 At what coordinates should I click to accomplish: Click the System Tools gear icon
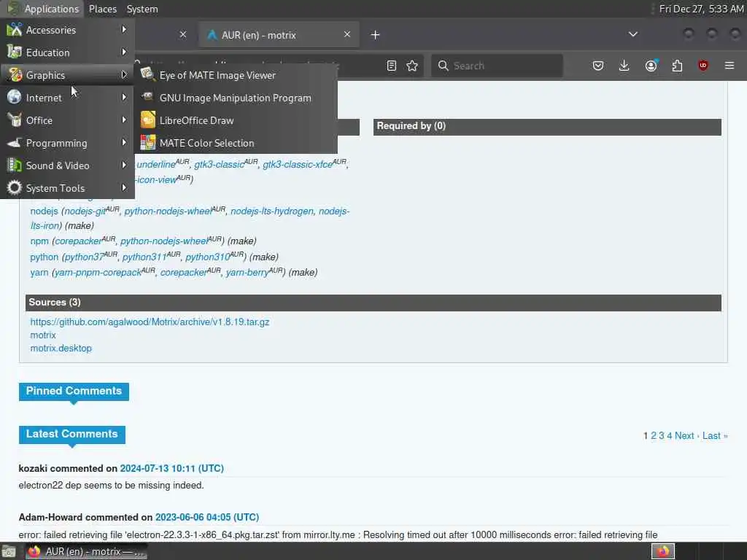[15, 187]
